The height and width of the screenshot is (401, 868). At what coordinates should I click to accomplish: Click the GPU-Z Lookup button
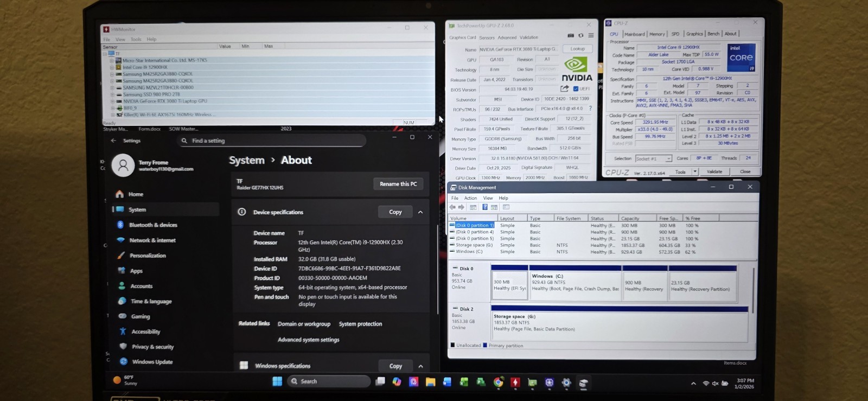point(577,49)
